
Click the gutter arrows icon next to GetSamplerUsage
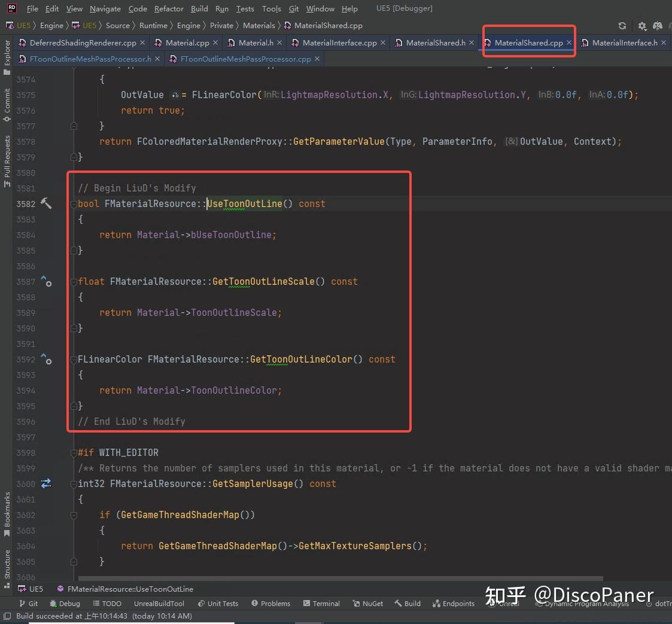pos(46,483)
